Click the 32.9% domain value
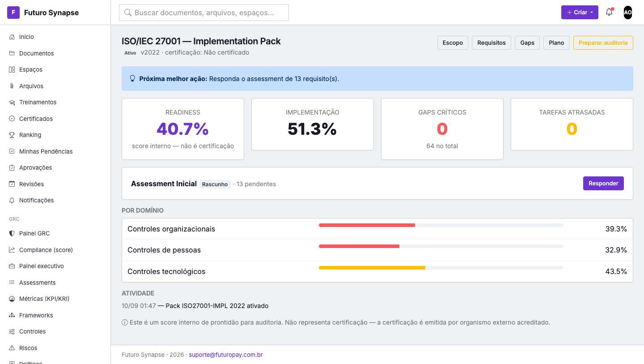The height and width of the screenshot is (364, 644). [x=616, y=250]
